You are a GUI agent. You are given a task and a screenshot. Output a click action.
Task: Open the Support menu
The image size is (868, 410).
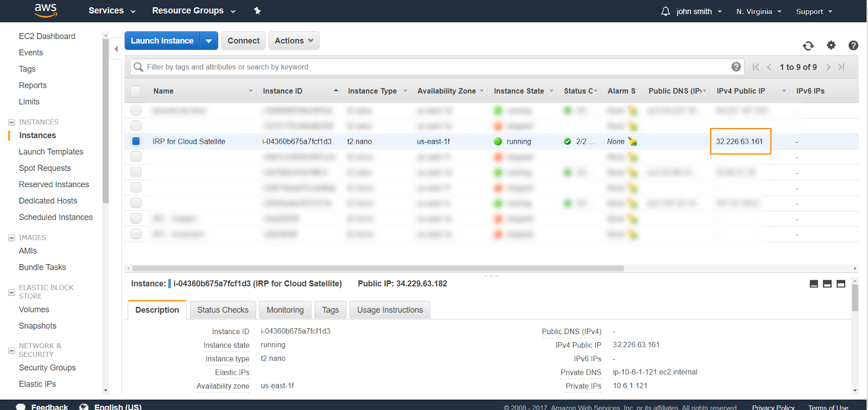click(x=814, y=11)
